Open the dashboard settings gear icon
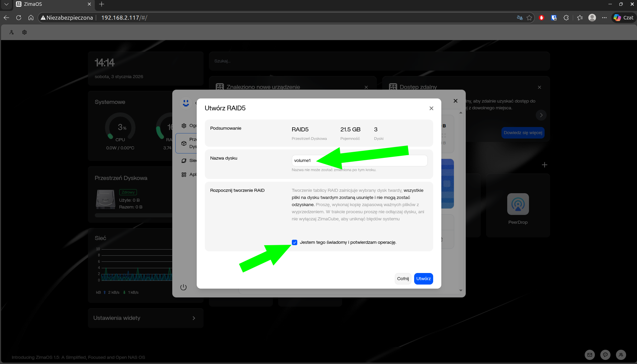This screenshot has height=364, width=637. coord(24,32)
